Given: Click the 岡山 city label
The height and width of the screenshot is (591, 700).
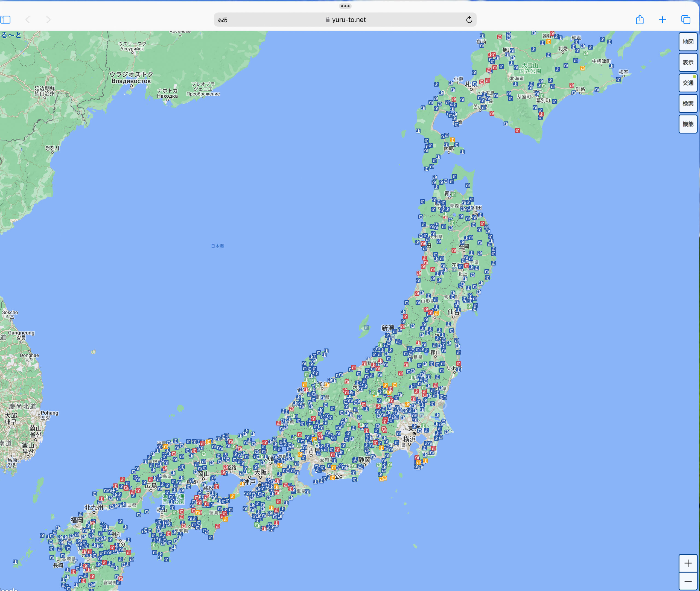Looking at the screenshot, I should click(x=203, y=474).
